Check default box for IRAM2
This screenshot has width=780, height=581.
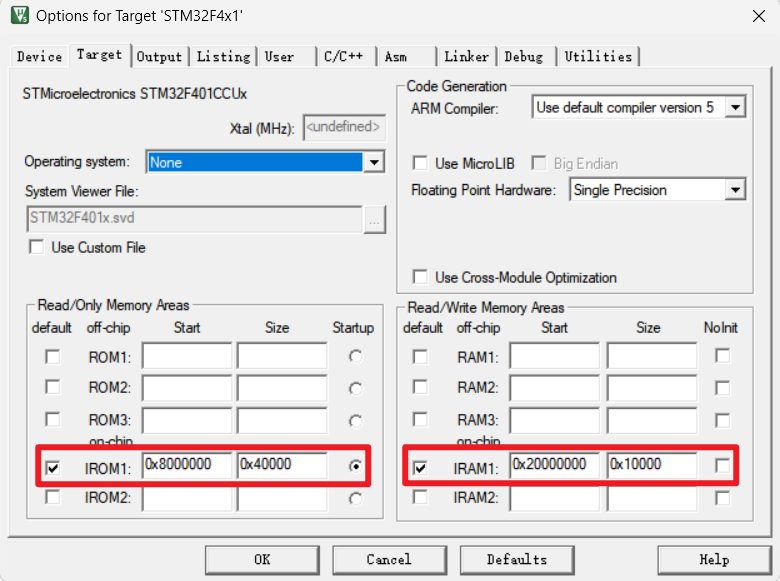[x=420, y=497]
